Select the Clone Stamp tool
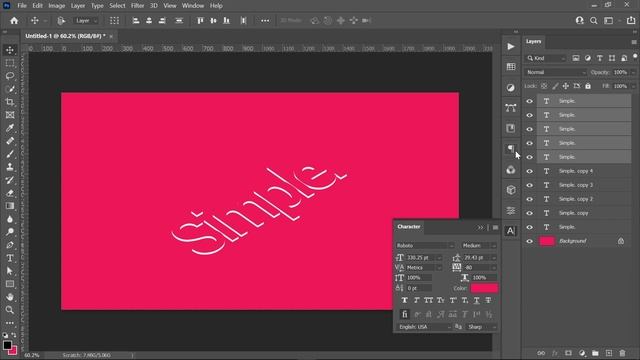Viewport: 640px width, 360px height. pos(10,167)
